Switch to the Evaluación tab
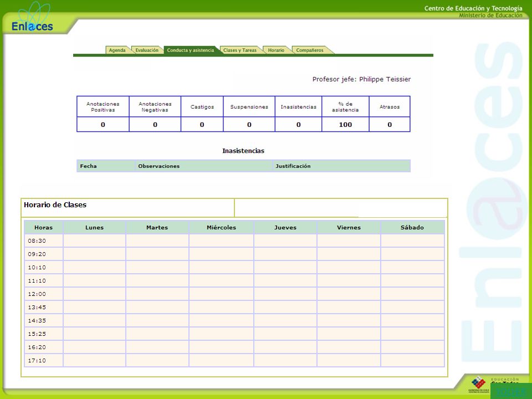This screenshot has width=532, height=399. point(147,50)
